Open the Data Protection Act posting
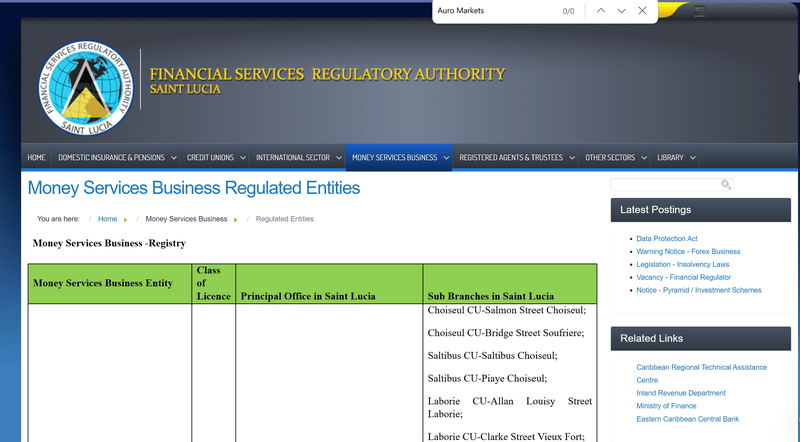 click(x=666, y=238)
